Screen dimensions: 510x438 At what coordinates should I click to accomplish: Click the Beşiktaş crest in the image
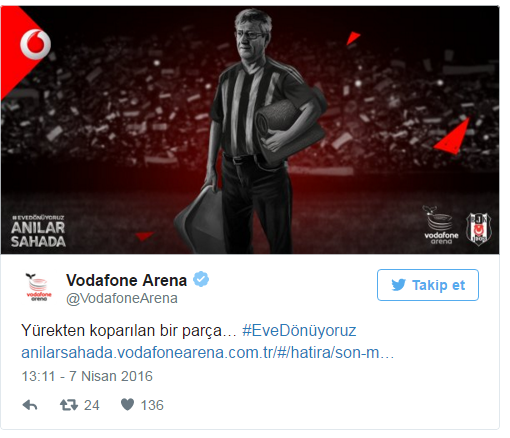[479, 230]
